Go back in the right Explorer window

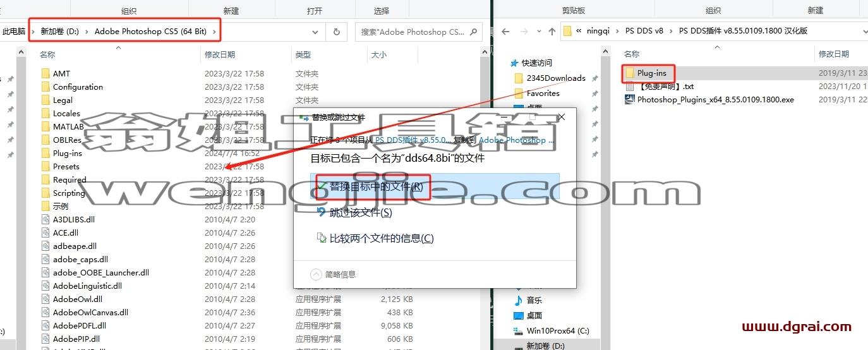tap(505, 31)
